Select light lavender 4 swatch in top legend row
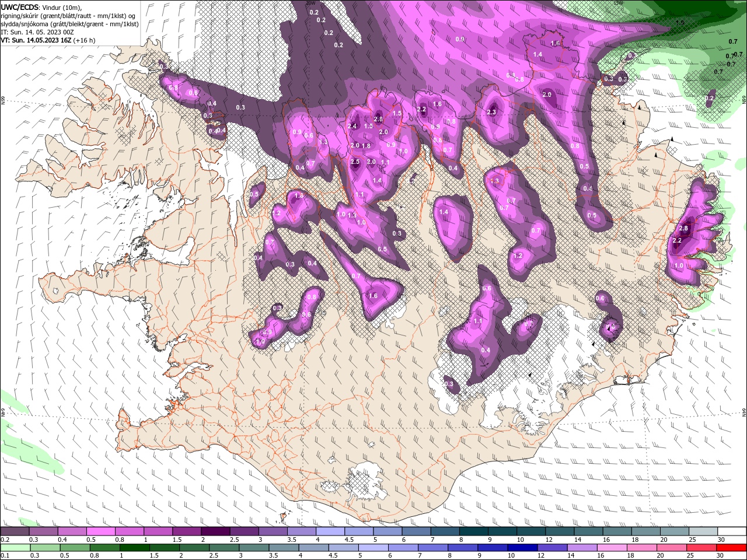Screen dimensions: 747x560 tap(330, 531)
